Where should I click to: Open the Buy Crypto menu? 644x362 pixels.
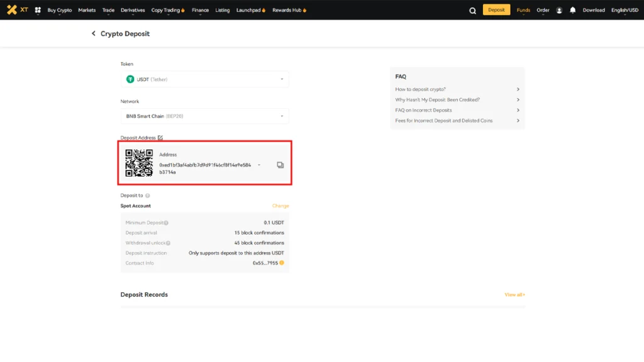pos(60,10)
